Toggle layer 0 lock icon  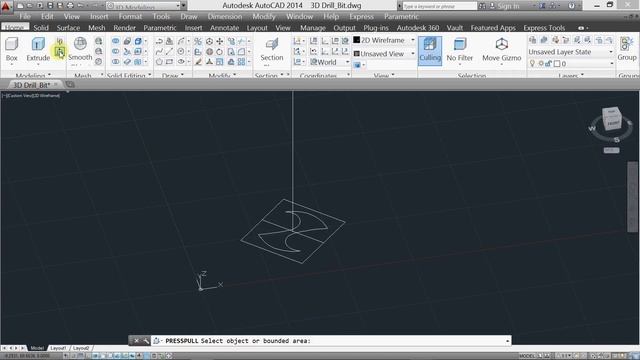(x=548, y=64)
